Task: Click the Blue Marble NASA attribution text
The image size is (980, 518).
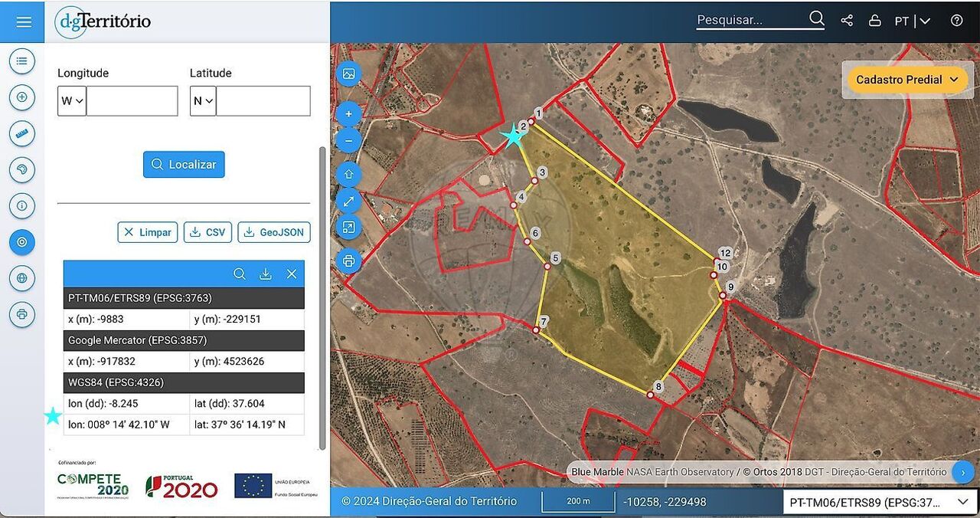Action: click(652, 472)
